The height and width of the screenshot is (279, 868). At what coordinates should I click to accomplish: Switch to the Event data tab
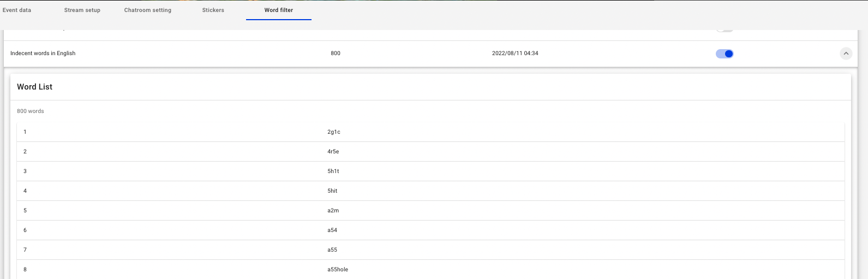[17, 10]
